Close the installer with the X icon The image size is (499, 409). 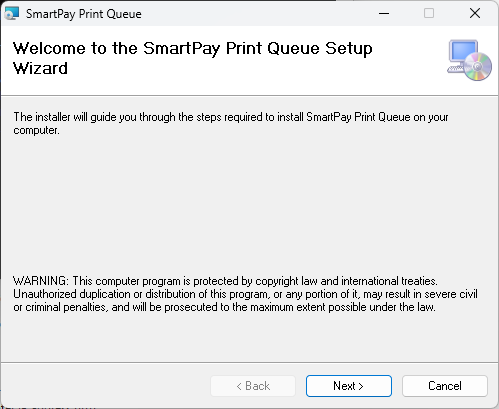[x=475, y=13]
